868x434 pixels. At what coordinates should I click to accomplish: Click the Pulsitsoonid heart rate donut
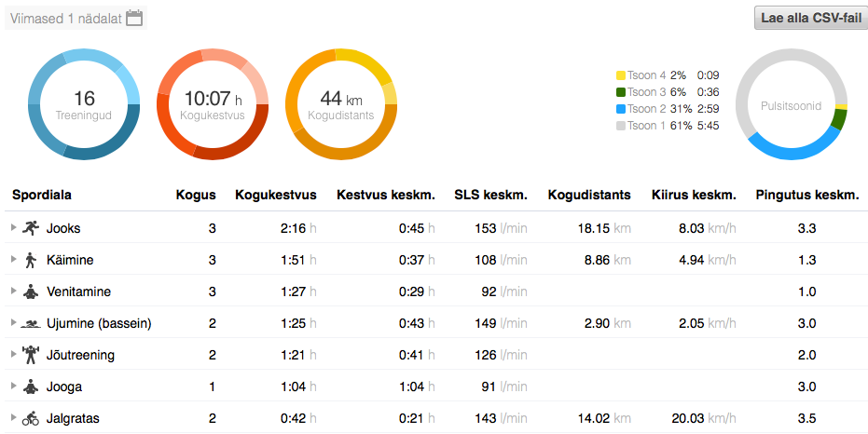(x=791, y=104)
